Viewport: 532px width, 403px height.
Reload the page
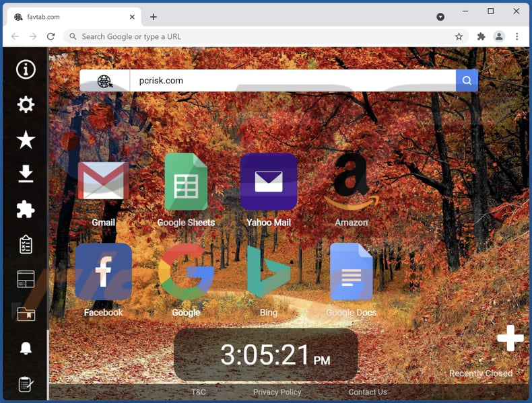(51, 36)
